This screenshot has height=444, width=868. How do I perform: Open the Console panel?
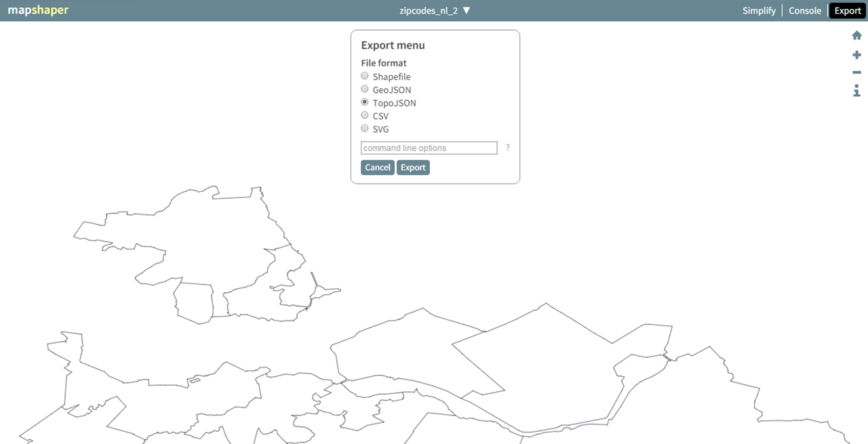805,11
